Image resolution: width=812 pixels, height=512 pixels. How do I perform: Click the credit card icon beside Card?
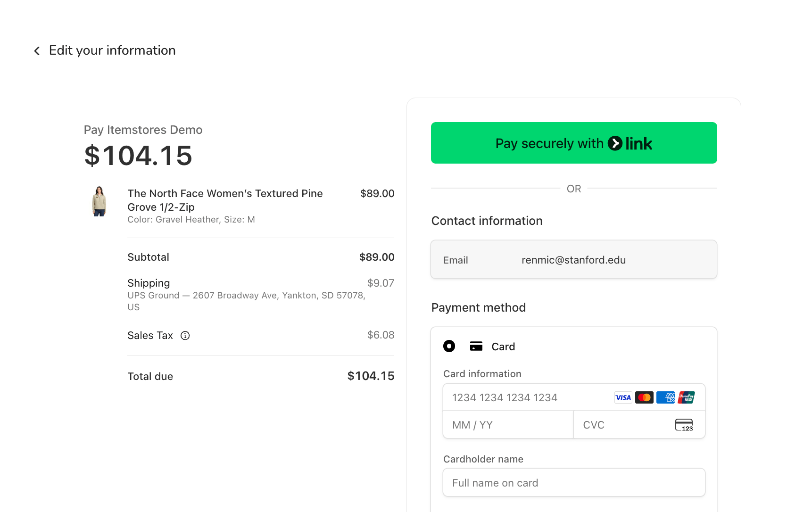click(476, 347)
